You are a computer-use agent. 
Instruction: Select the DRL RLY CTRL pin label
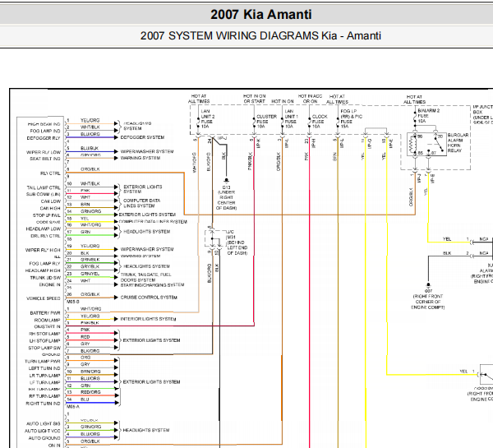pyautogui.click(x=45, y=236)
